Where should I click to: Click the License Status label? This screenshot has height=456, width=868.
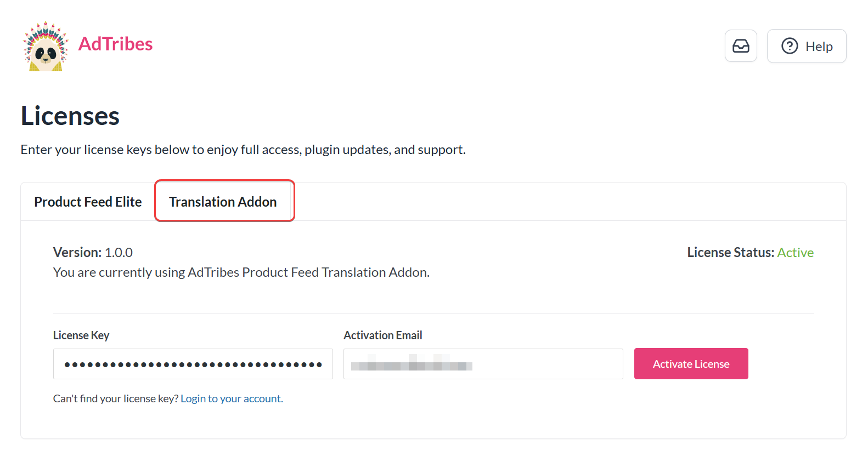[x=730, y=253]
